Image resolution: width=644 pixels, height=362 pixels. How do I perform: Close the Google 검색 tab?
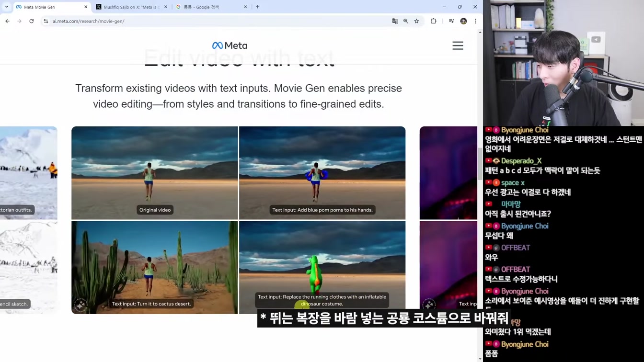pos(245,7)
